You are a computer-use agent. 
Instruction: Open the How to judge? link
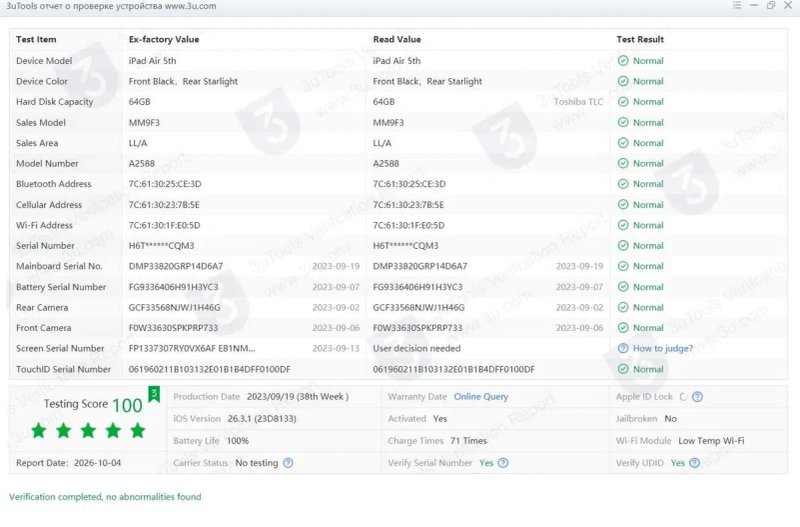(x=663, y=348)
